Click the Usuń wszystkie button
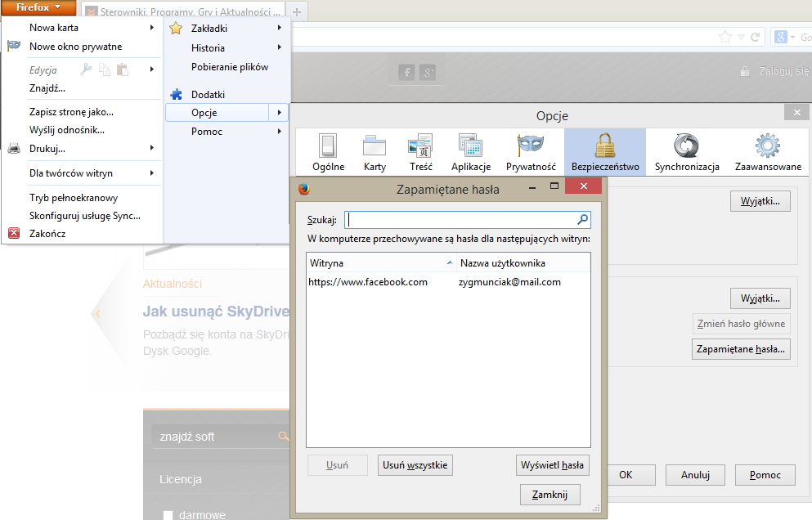Screen dimensions: 812x520 (415, 465)
